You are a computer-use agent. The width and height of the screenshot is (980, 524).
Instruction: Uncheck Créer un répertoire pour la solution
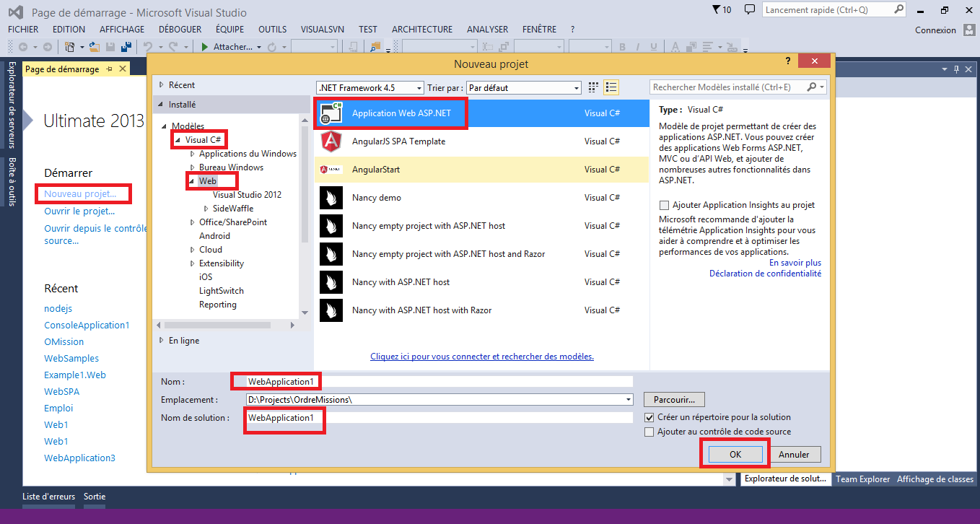649,417
